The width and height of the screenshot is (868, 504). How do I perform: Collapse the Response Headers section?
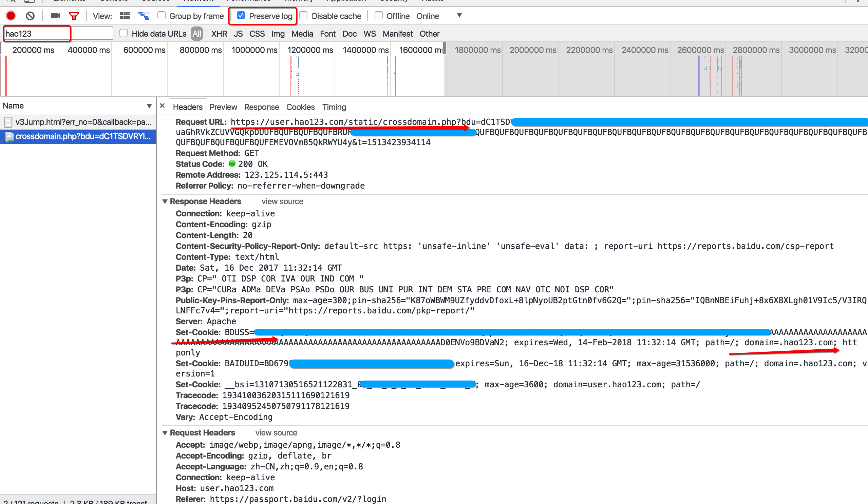coord(165,201)
